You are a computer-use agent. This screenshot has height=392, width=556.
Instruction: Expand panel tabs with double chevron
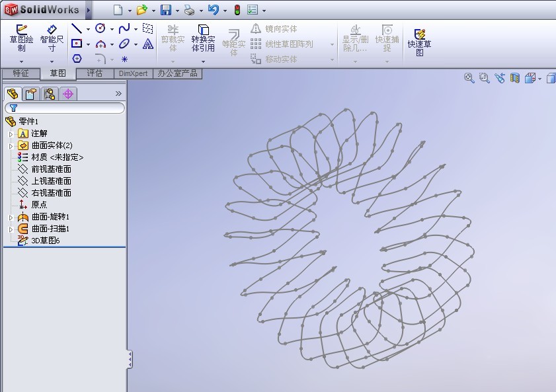(x=118, y=94)
